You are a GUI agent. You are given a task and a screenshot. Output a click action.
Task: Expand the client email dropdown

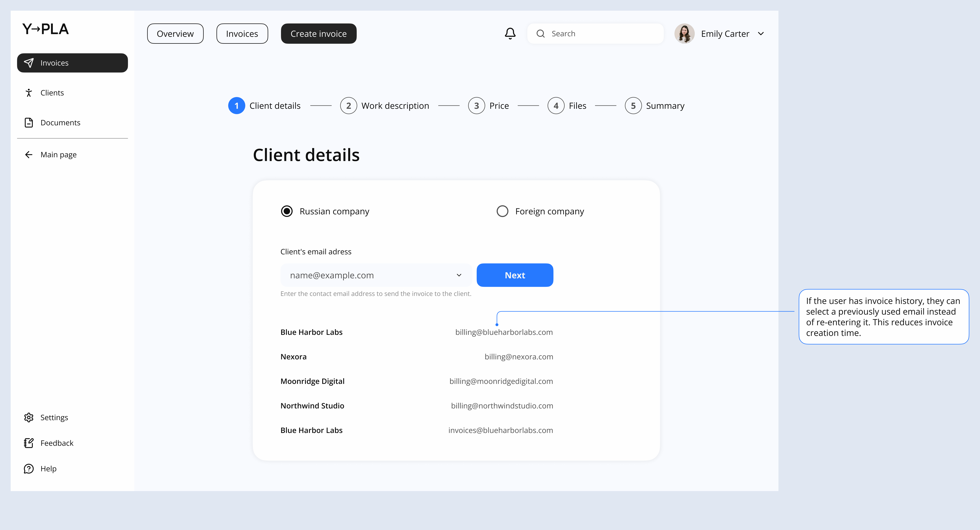pos(459,275)
